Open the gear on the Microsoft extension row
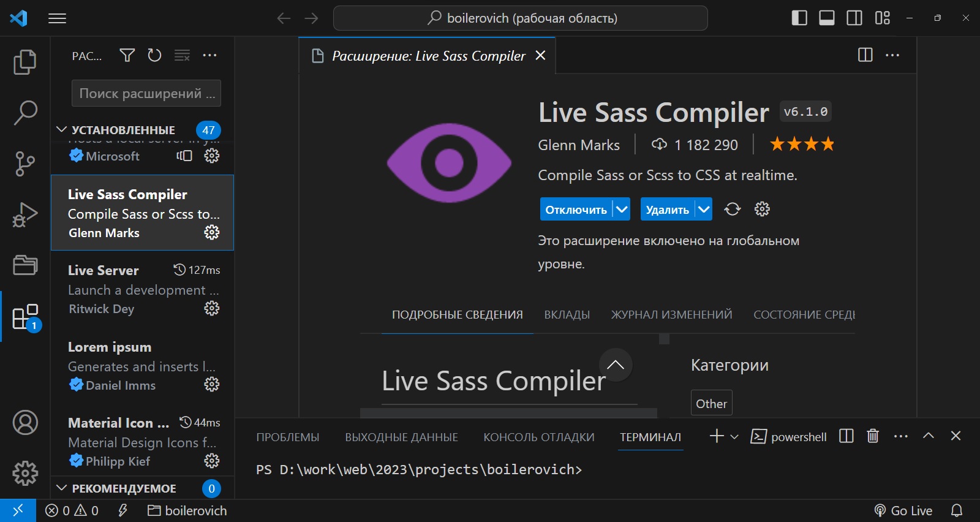This screenshot has height=522, width=980. coord(212,156)
